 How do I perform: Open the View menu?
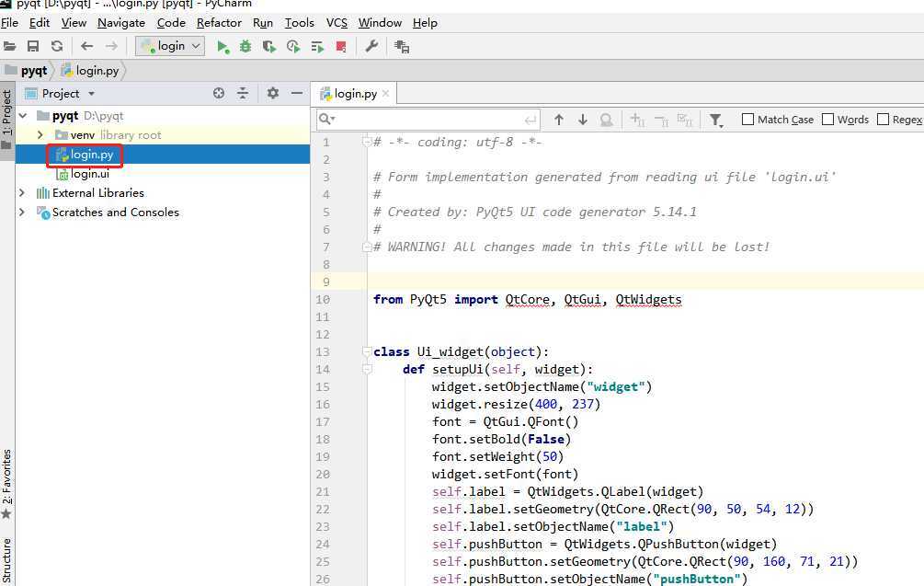click(x=74, y=22)
